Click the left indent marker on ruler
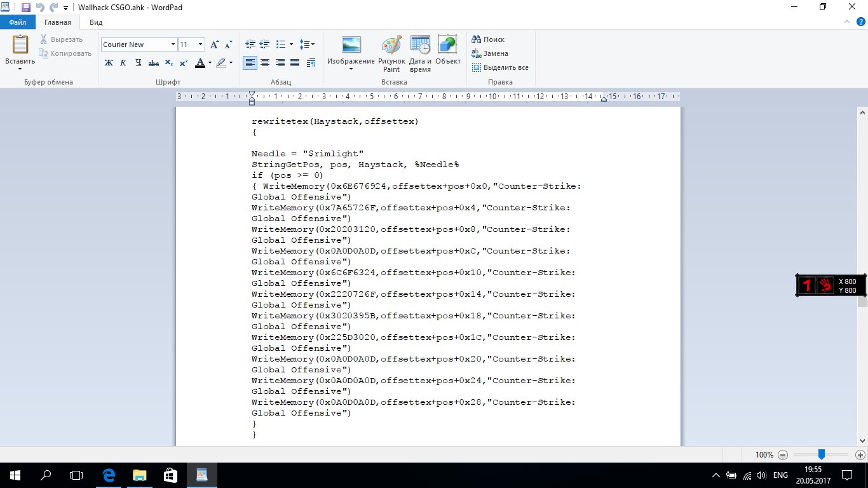The width and height of the screenshot is (868, 488). 252,101
